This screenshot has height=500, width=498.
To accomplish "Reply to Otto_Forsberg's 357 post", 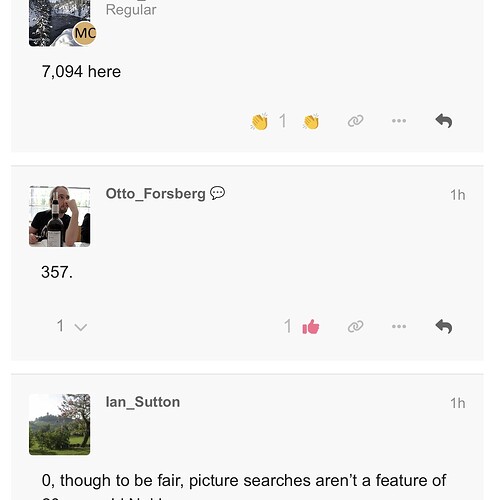I will (444, 326).
